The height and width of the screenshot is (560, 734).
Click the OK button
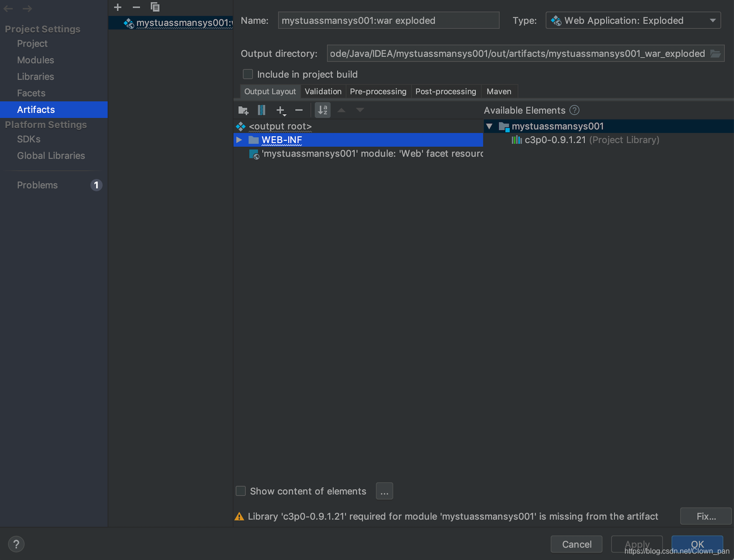pos(697,544)
